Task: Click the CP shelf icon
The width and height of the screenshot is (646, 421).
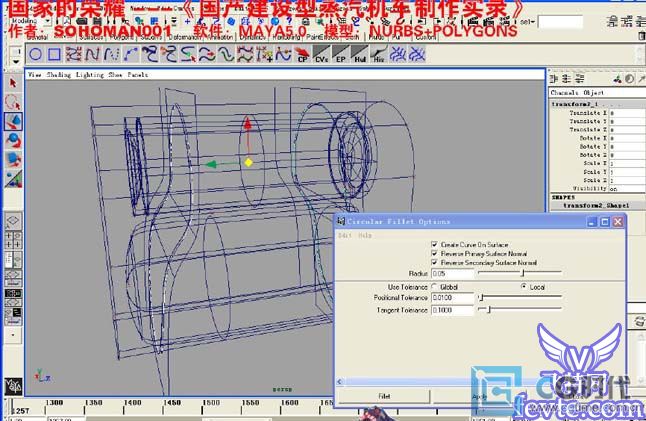Action: click(x=302, y=54)
